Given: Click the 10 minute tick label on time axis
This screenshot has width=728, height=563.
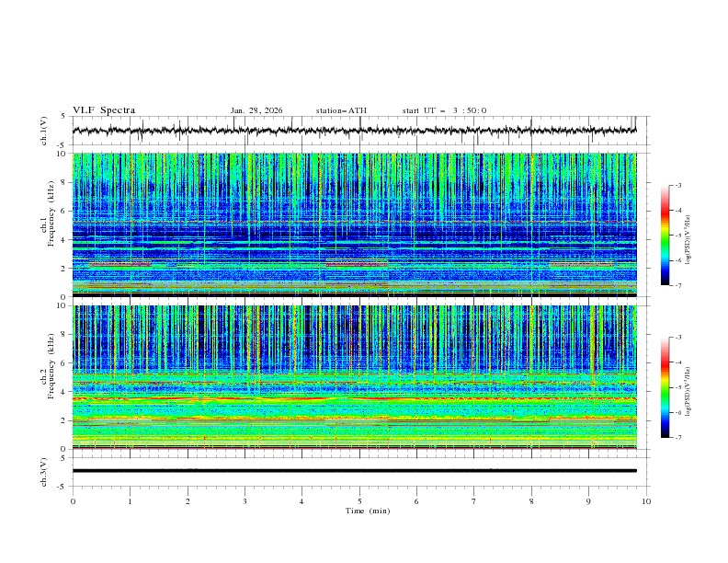Looking at the screenshot, I should pos(646,500).
